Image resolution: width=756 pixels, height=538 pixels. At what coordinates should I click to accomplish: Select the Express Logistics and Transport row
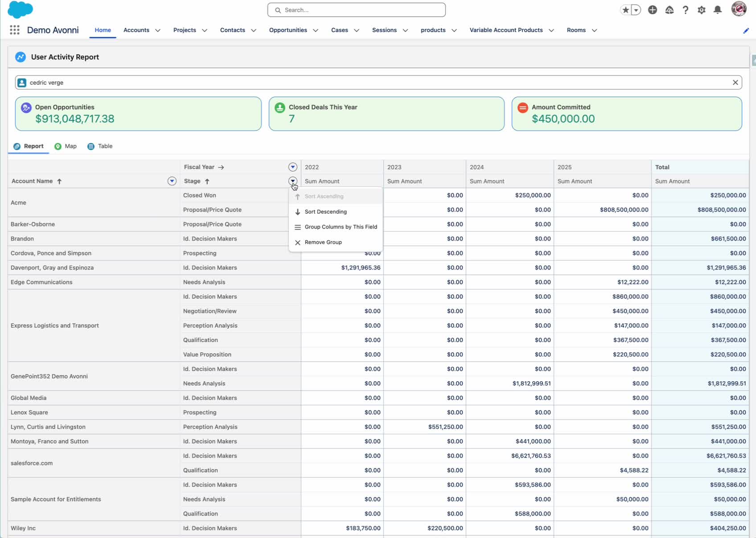point(54,326)
